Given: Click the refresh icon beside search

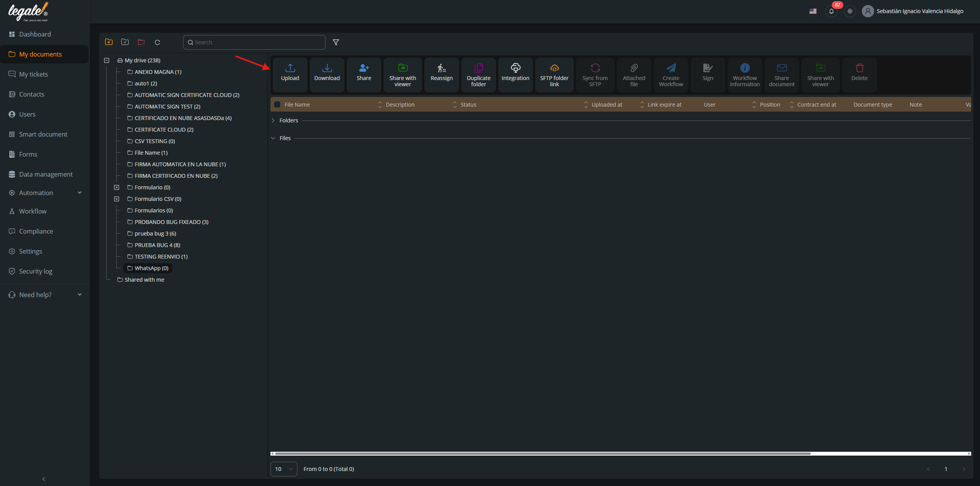Looking at the screenshot, I should (157, 42).
